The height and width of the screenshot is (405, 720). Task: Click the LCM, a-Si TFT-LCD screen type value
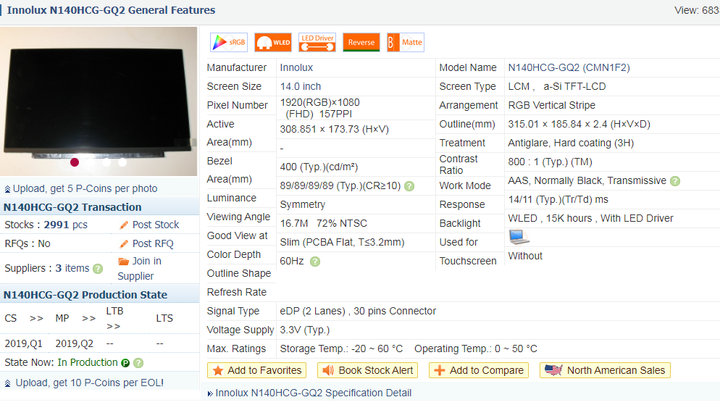[x=557, y=87]
